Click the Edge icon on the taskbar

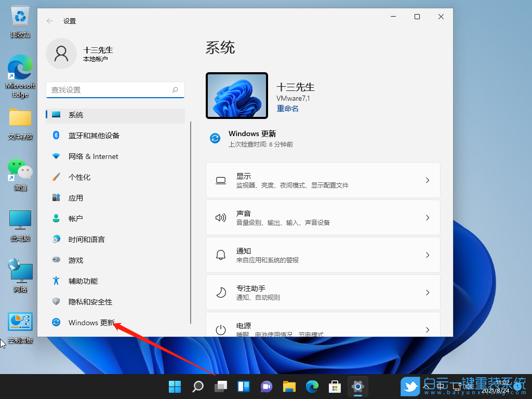312,387
